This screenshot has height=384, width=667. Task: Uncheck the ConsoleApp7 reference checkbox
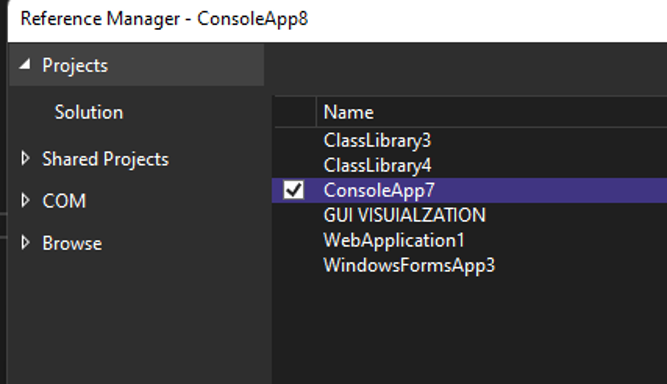click(x=294, y=190)
